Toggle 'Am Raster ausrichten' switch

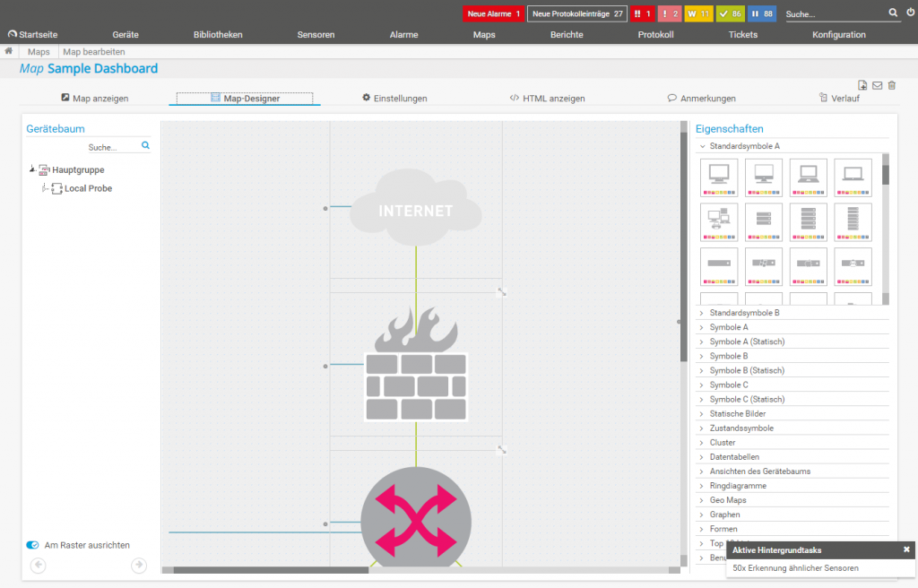(32, 544)
